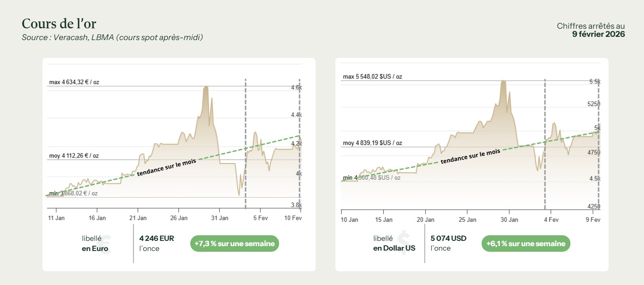Click the +6,1 % sur une semaine badge

525,244
